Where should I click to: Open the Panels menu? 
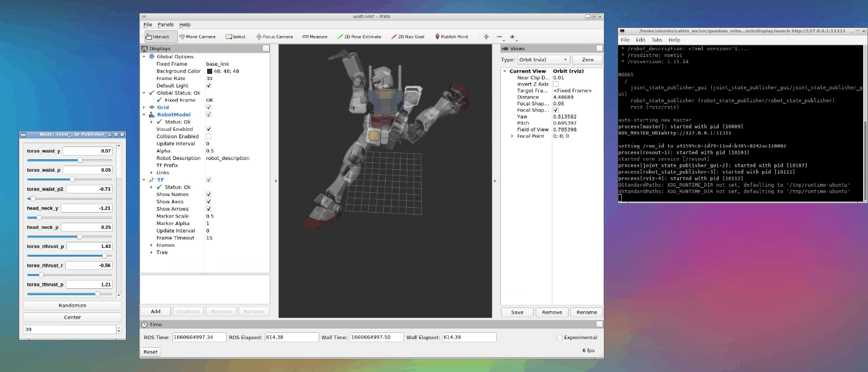166,25
